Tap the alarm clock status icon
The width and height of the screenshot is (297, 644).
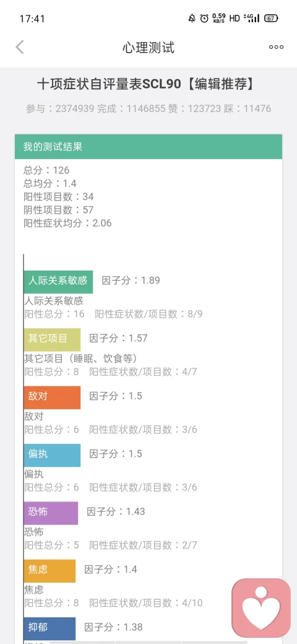pyautogui.click(x=204, y=18)
